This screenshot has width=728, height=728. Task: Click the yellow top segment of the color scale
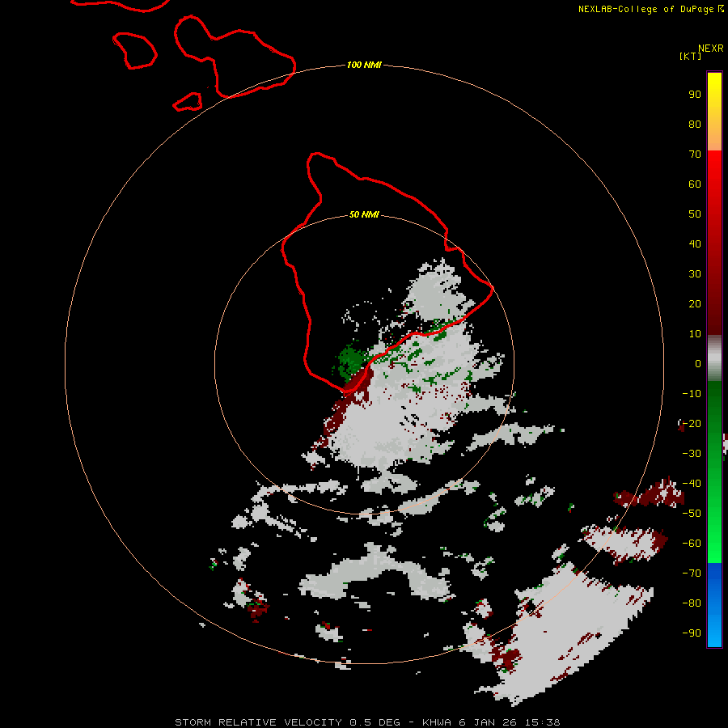(714, 88)
